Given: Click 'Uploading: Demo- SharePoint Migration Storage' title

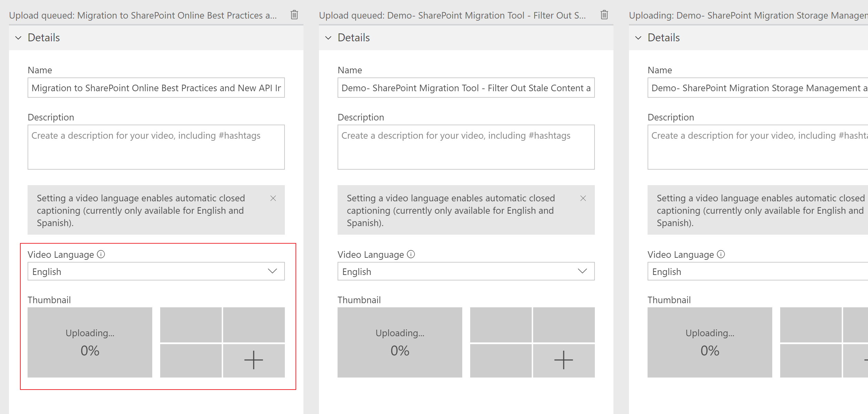Looking at the screenshot, I should coord(748,15).
